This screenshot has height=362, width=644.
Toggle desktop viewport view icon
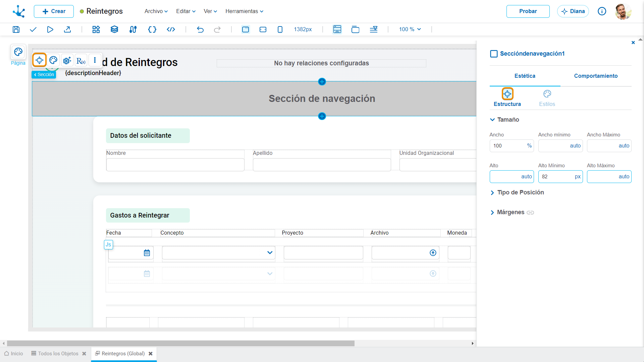point(246,29)
